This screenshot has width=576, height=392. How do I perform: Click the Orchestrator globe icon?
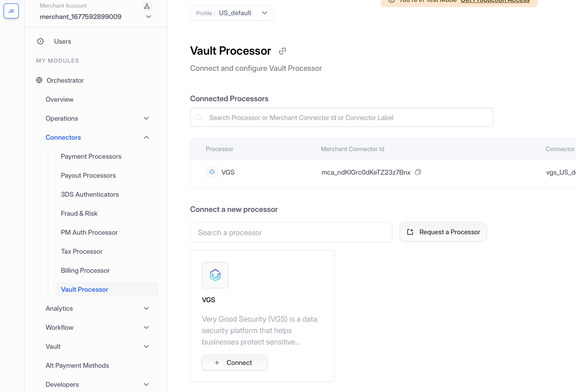click(39, 80)
